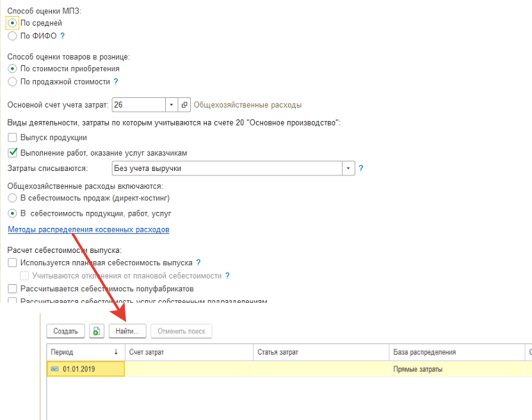Image resolution: width=532 pixels, height=420 pixels.
Task: Open the "Методы распределения косвенных расходов" link
Action: pyautogui.click(x=88, y=230)
